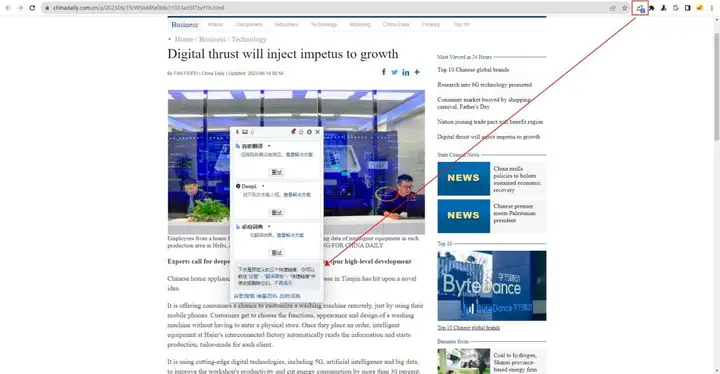Share article on Twitter icon
720x374 pixels.
(x=394, y=72)
